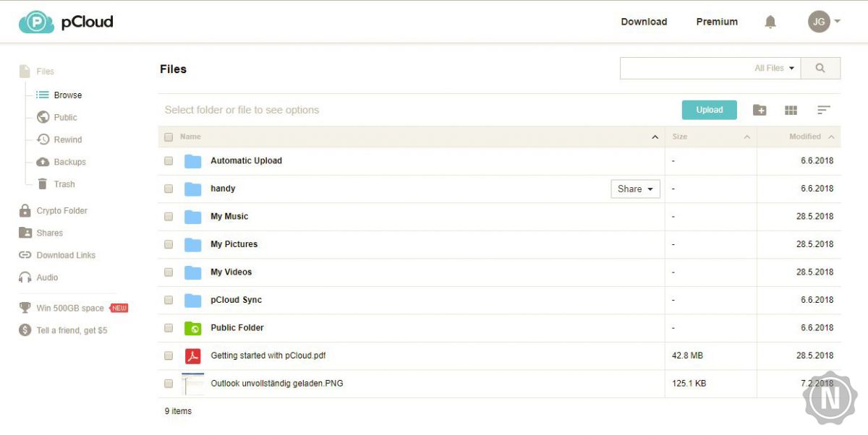Check the My Music row checkbox

point(169,217)
